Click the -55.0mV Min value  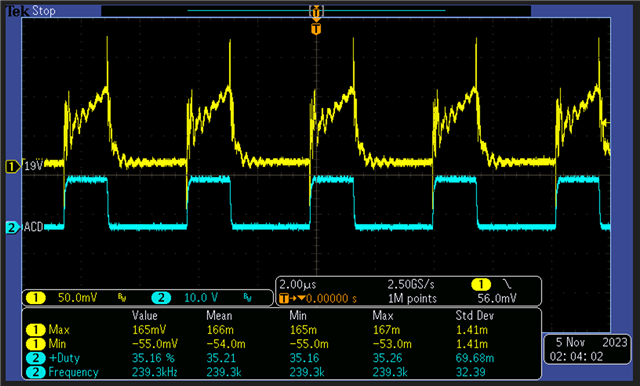(155, 344)
